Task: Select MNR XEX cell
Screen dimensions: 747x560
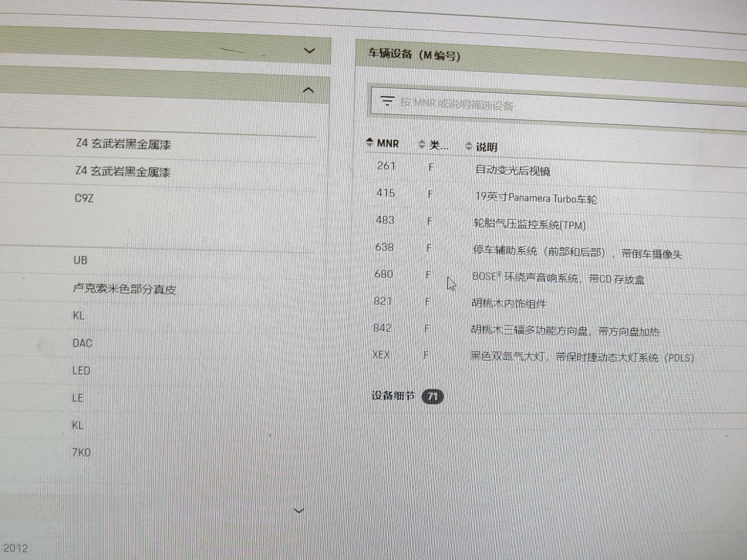Action: [381, 355]
